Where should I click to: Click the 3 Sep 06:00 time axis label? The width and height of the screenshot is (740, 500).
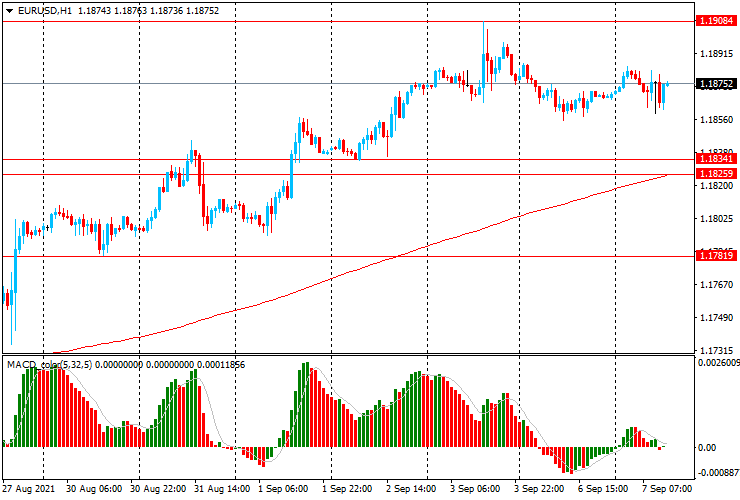pyautogui.click(x=475, y=489)
